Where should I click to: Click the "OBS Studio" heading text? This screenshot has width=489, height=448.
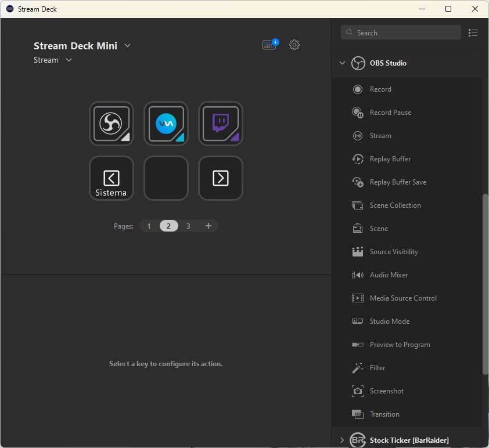[388, 63]
